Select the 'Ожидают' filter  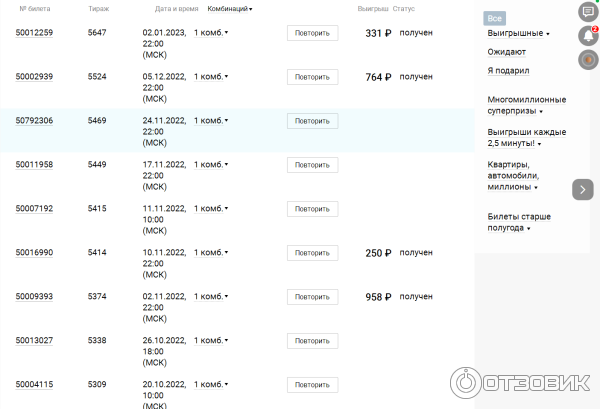click(x=506, y=52)
